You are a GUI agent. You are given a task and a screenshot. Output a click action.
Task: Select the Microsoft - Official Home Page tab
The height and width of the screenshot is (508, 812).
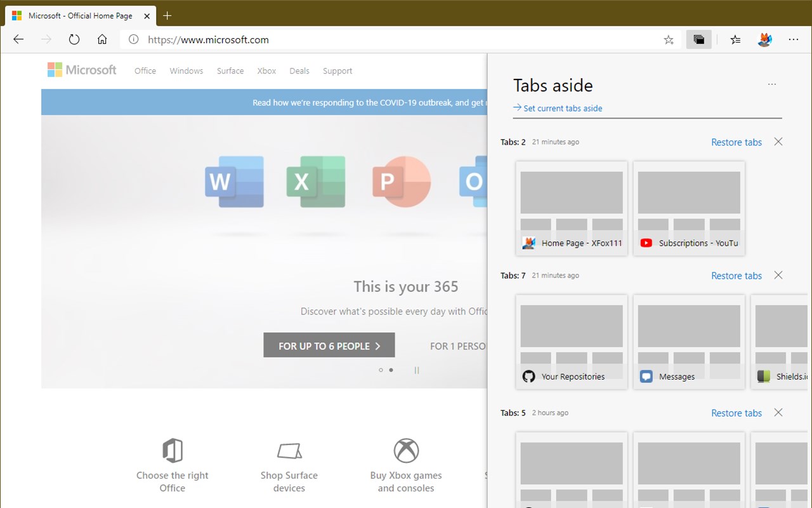click(80, 15)
